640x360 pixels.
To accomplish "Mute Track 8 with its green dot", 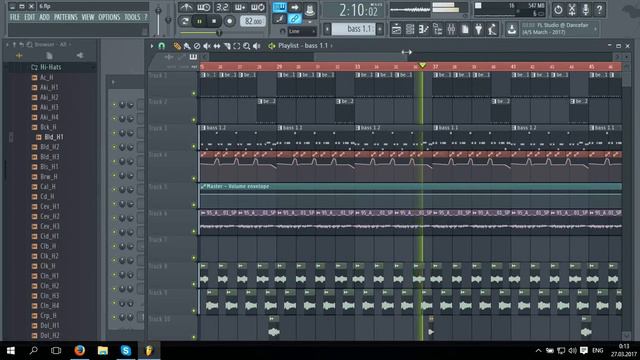I will coord(194,284).
